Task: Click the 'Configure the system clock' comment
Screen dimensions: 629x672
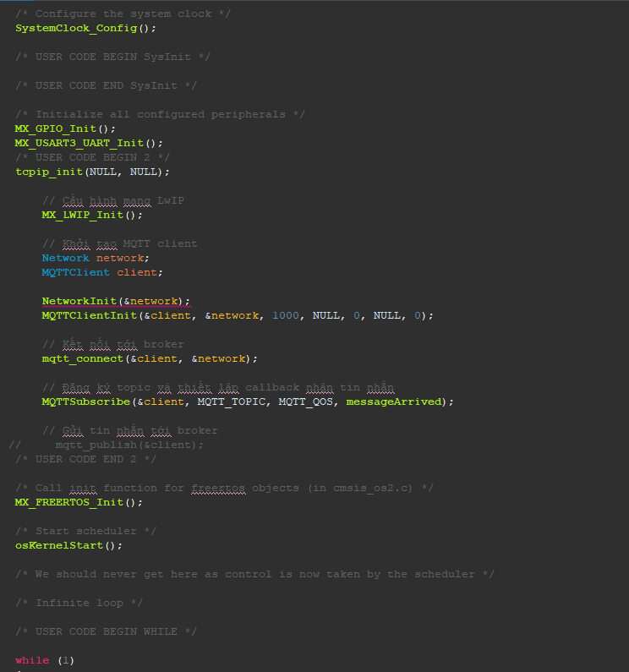Action: (x=123, y=14)
